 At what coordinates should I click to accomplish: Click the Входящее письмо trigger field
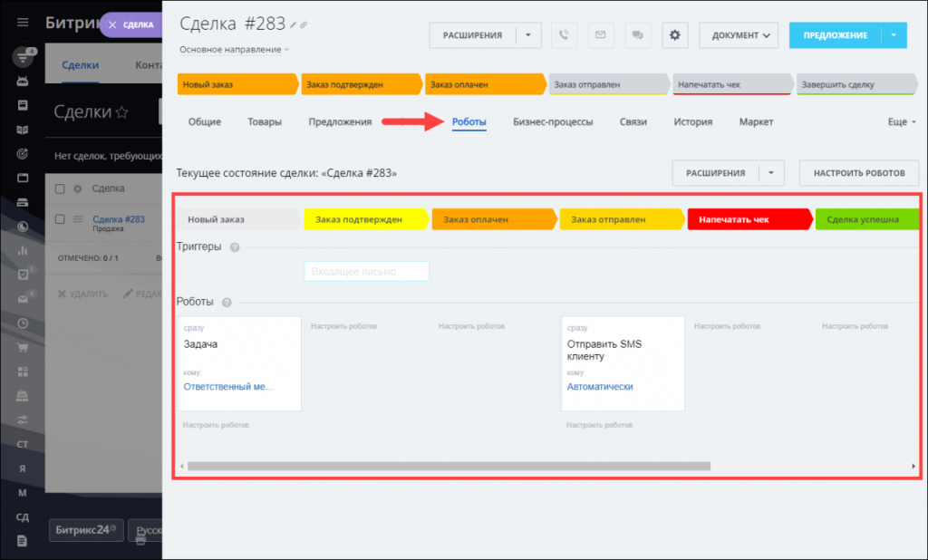366,271
